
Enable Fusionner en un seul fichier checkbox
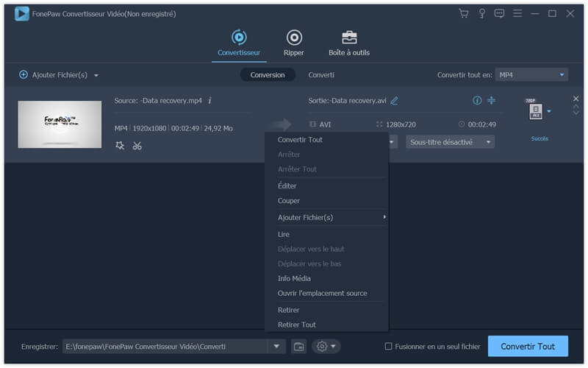click(389, 346)
